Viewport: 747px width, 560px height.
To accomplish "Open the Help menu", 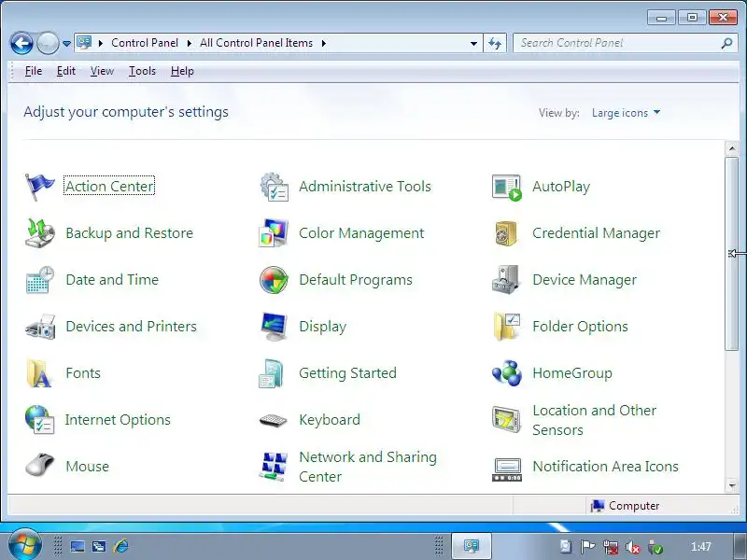I will [x=182, y=71].
